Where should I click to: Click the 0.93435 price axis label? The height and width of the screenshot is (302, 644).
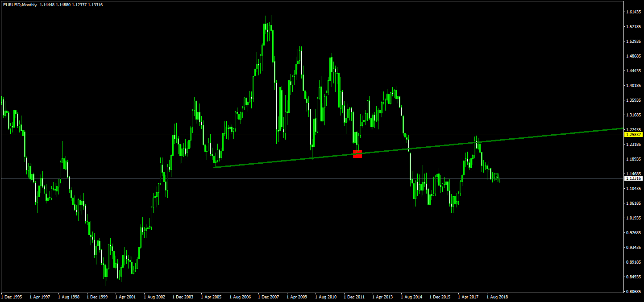(x=634, y=248)
